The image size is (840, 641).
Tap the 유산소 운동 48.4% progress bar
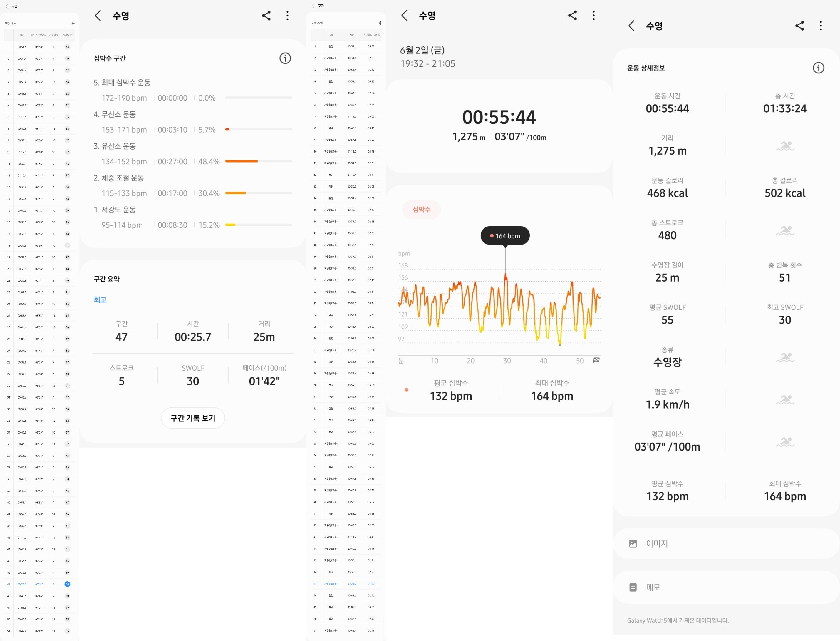[259, 161]
